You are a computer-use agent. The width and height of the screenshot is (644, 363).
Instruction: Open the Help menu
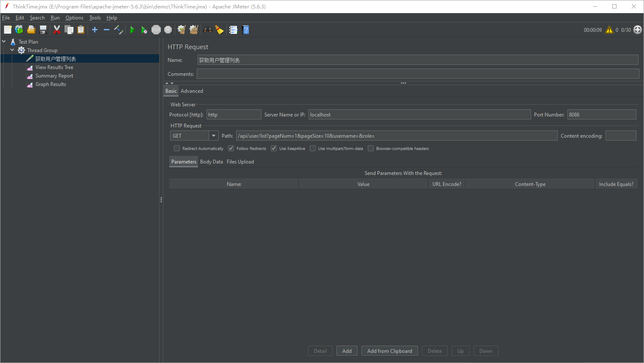pos(112,18)
